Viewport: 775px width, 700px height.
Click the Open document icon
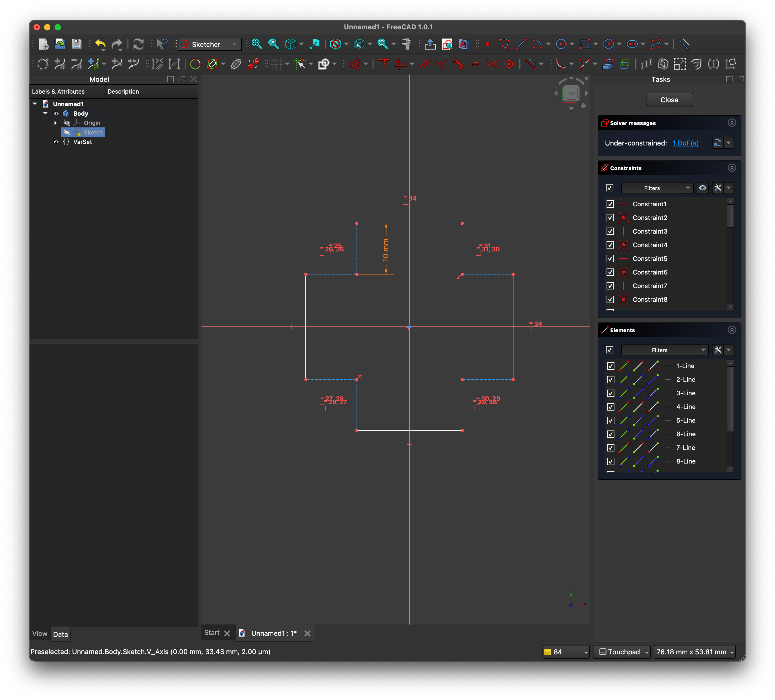60,44
